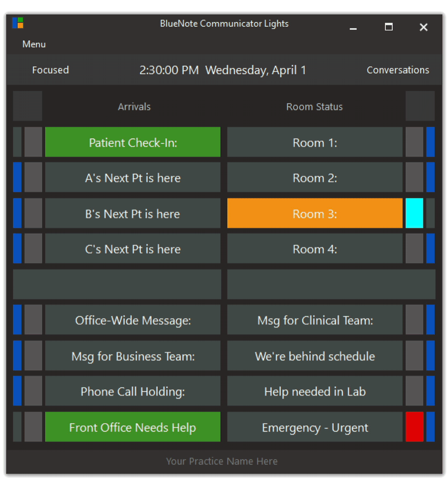Toggle the Office-Wide Message light
Screen dimensions: 448x486
coord(133,320)
